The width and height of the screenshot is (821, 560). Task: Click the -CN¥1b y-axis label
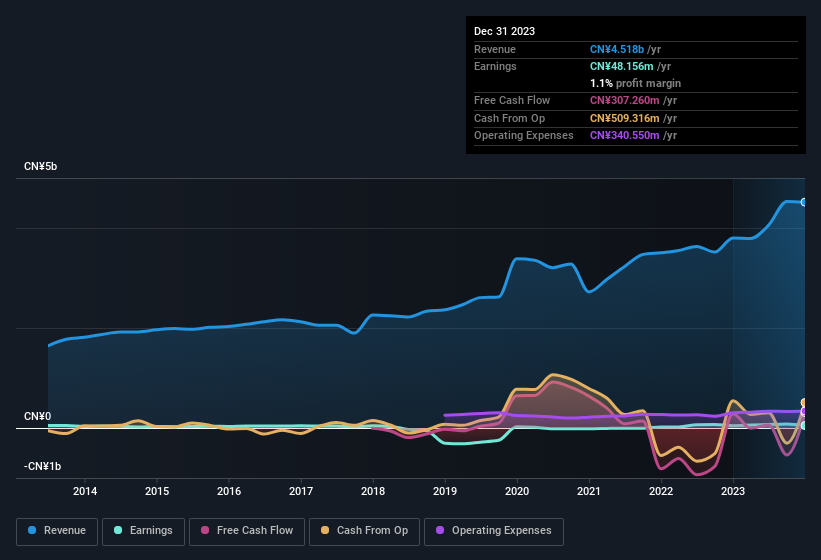(42, 466)
